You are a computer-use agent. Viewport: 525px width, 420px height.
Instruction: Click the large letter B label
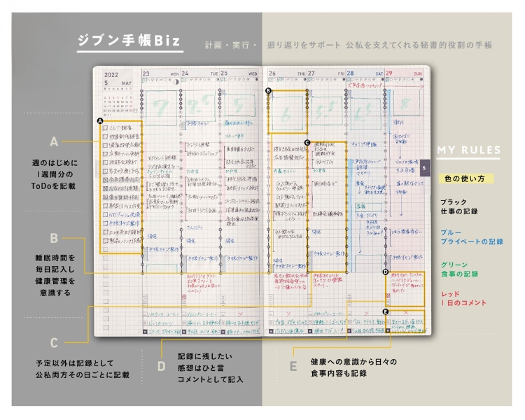pos(54,238)
